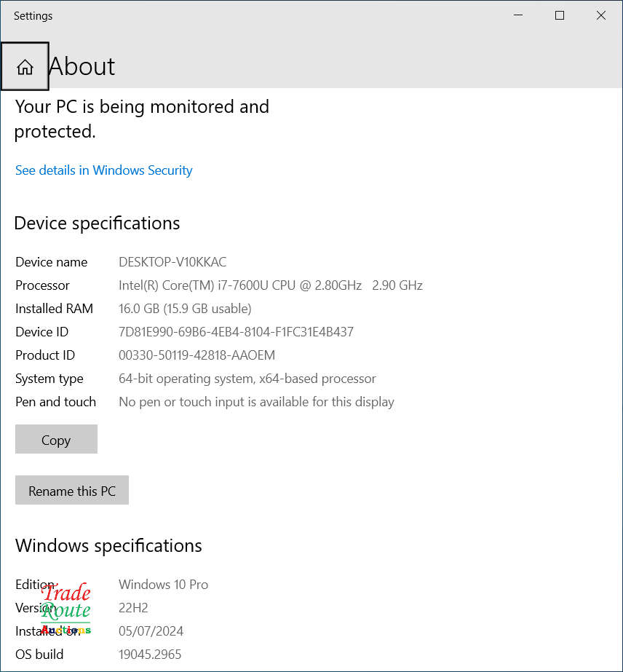Open See details in Windows Security
The height and width of the screenshot is (672, 623).
pyautogui.click(x=104, y=170)
